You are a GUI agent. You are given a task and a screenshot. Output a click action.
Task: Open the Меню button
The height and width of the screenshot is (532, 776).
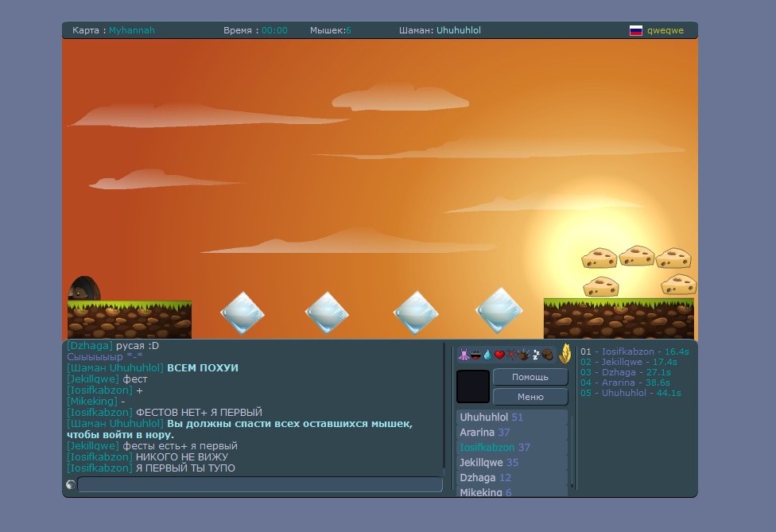(530, 397)
